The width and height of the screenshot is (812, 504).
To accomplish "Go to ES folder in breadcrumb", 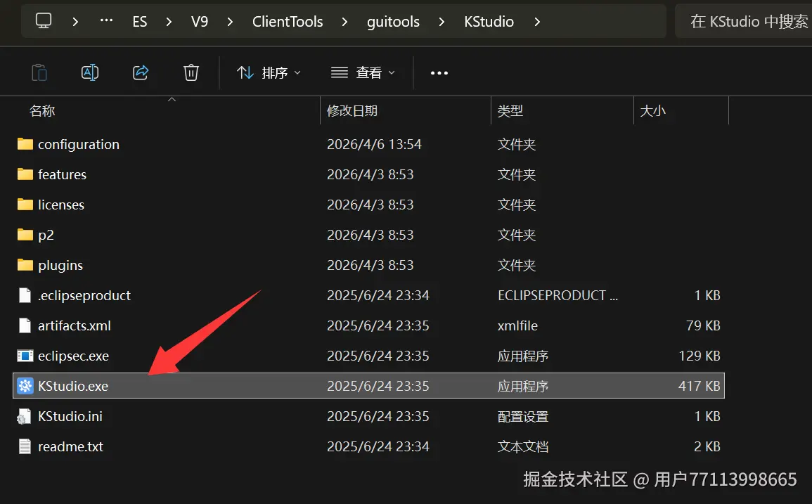I will coord(140,22).
